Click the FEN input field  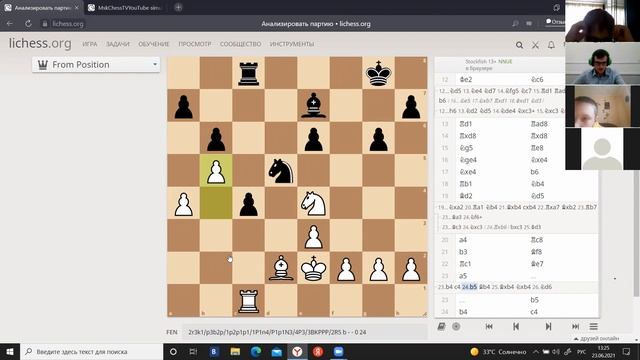pos(304,332)
